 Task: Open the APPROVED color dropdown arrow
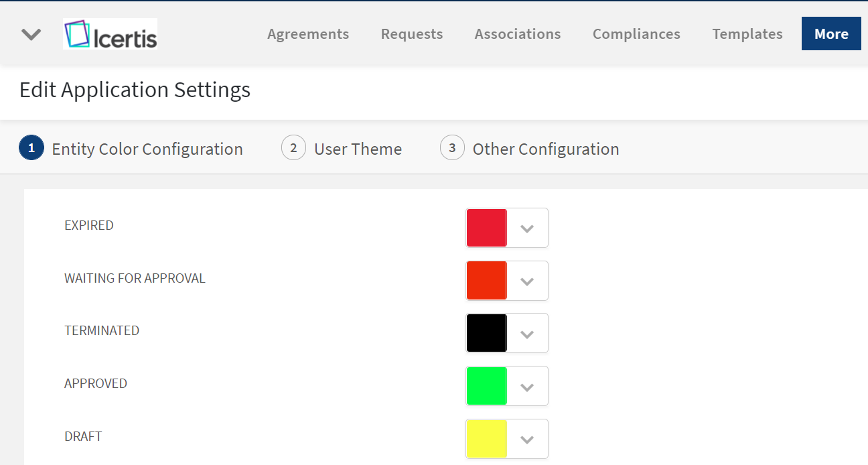[527, 387]
